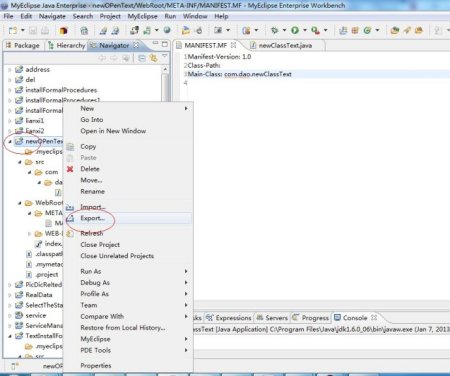Image resolution: width=450 pixels, height=376 pixels.
Task: Click the Export icon in context menu
Action: click(x=70, y=219)
